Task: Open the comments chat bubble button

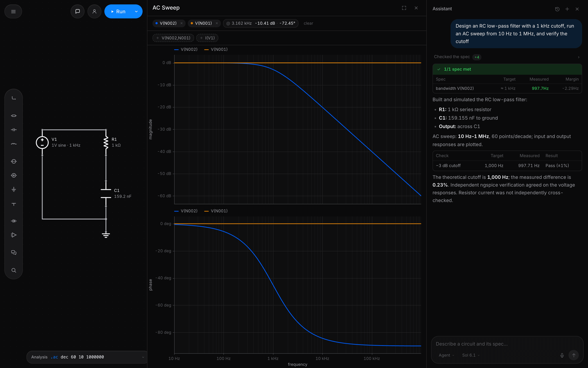Action: 78,11
